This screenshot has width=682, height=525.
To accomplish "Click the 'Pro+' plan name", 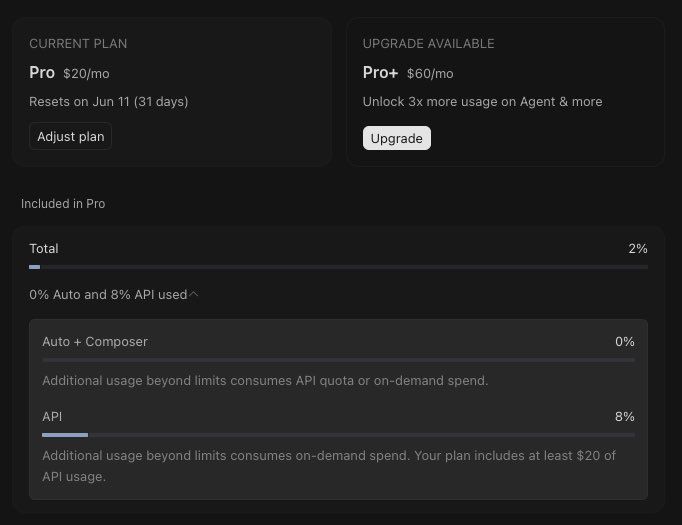I will click(x=380, y=73).
